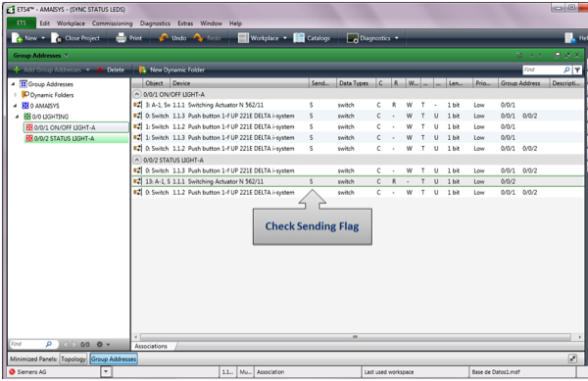Collapse the Group Addresses root tree node
The image size is (588, 381).
pyautogui.click(x=13, y=84)
